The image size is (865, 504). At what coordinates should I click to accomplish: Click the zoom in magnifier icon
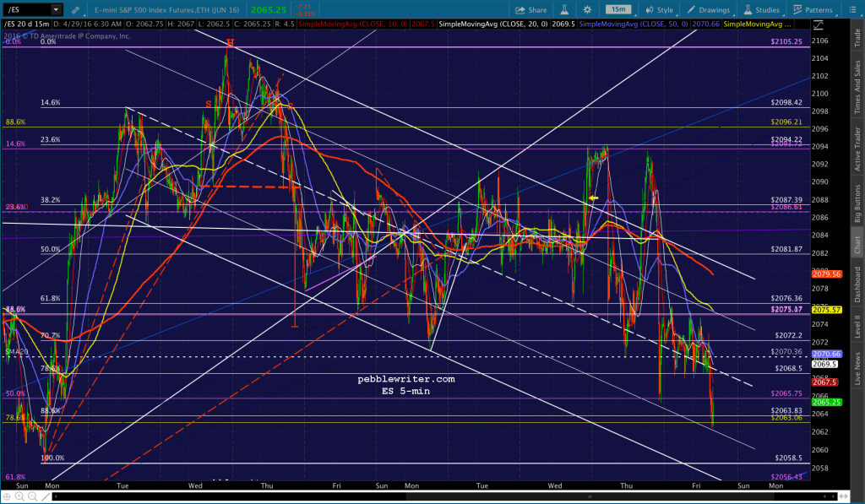20,496
